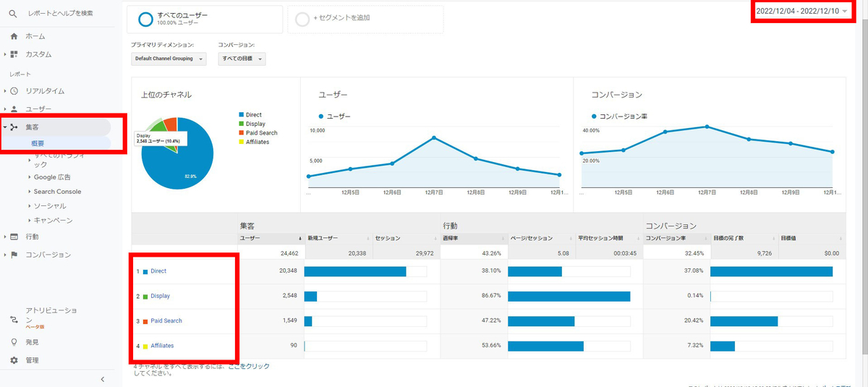This screenshot has width=868, height=387.
Task: Click the Affiliates users value 90
Action: pyautogui.click(x=294, y=346)
